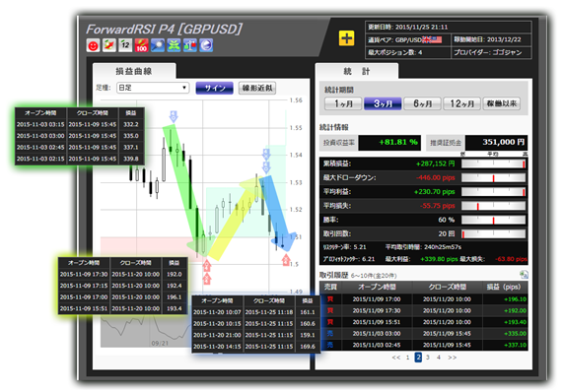Click the export icon beside 取引履歴
563x392 pixels.
click(x=524, y=275)
